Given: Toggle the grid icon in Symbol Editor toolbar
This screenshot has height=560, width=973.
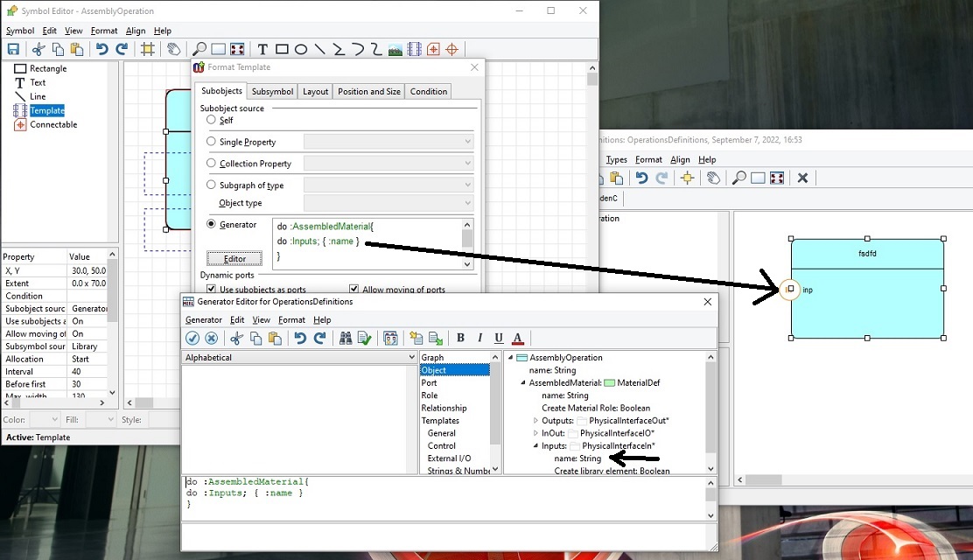Looking at the screenshot, I should click(x=148, y=50).
